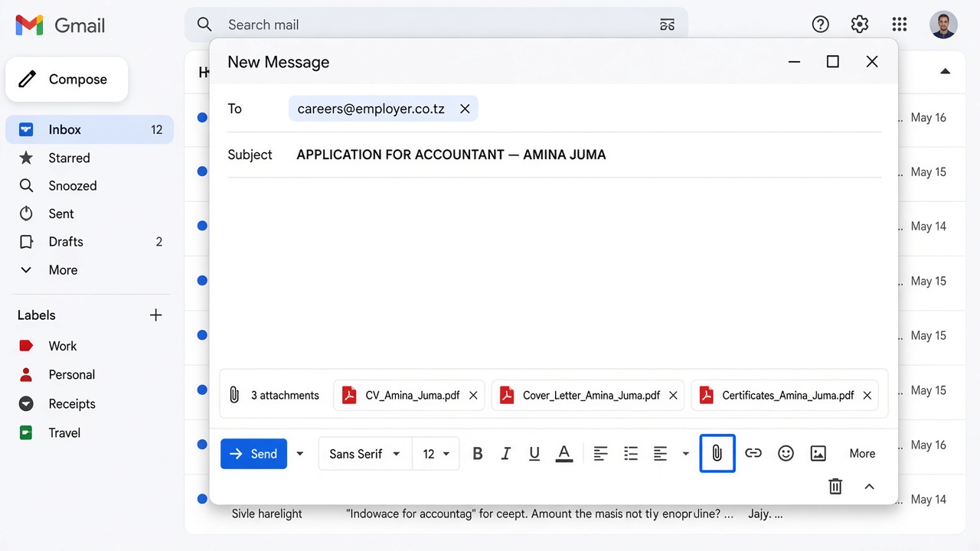The image size is (980, 551).
Task: Expand More in the sidebar
Action: tap(90, 270)
